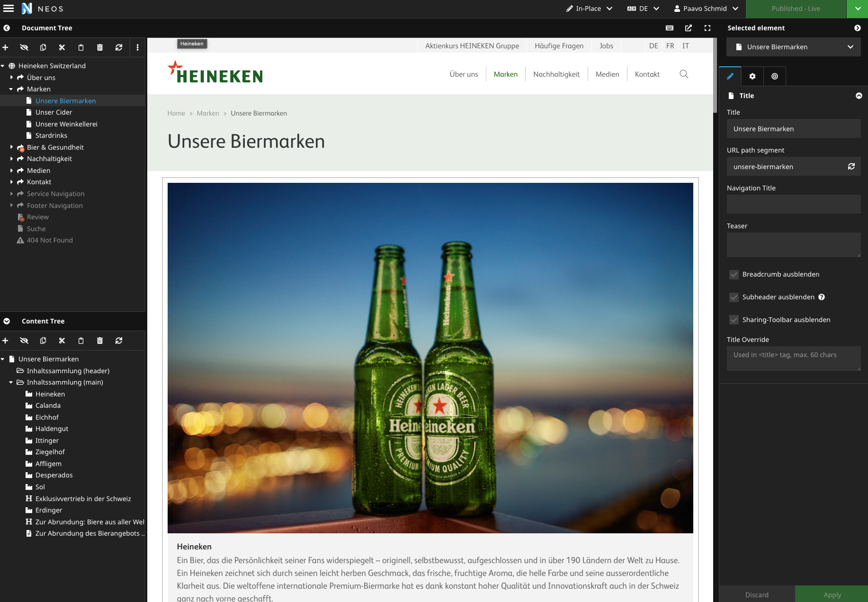Viewport: 868px width, 602px height.
Task: Delete node in Content Tree toolbar
Action: [x=100, y=341]
